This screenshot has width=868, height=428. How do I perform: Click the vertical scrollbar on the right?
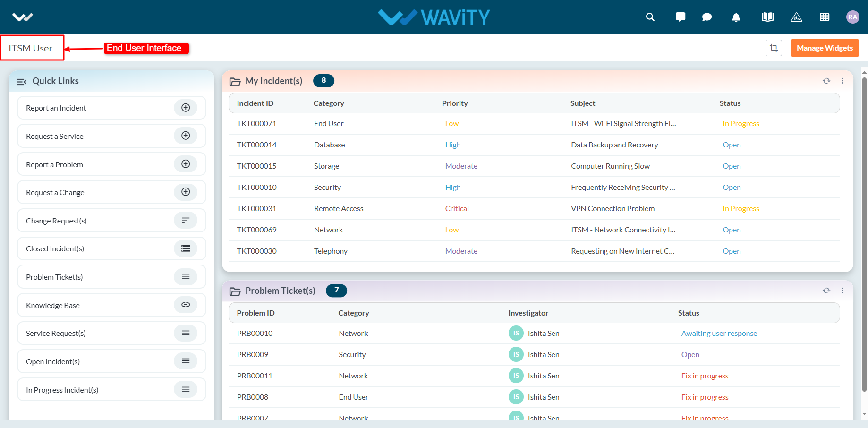click(x=864, y=234)
